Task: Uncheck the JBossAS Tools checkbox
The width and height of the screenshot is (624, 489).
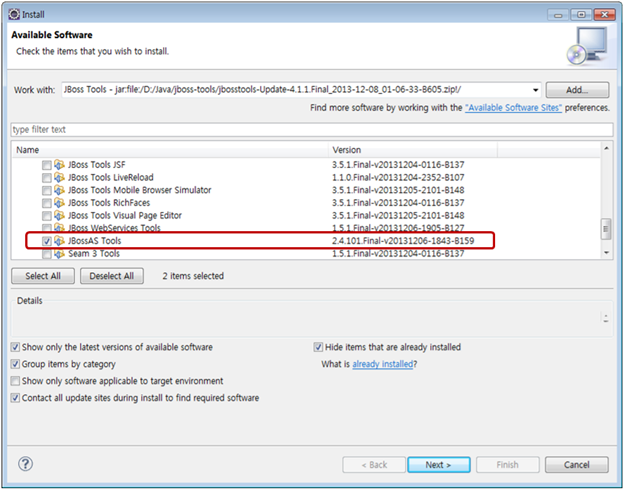Action: point(46,241)
